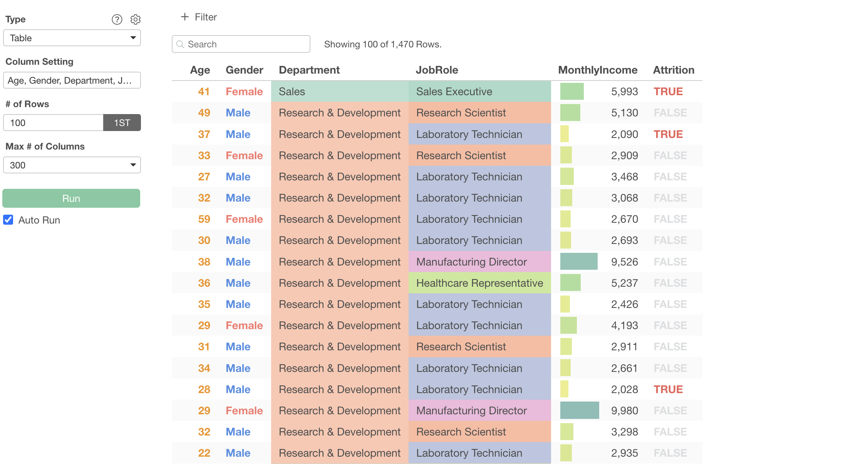The height and width of the screenshot is (464, 868).
Task: Click the Age column header
Action: pyautogui.click(x=200, y=70)
